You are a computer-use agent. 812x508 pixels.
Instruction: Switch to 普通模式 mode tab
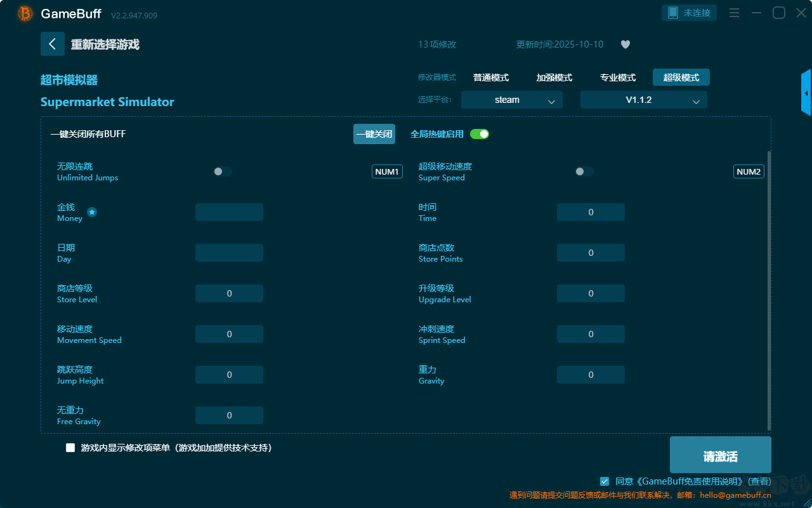coord(491,77)
